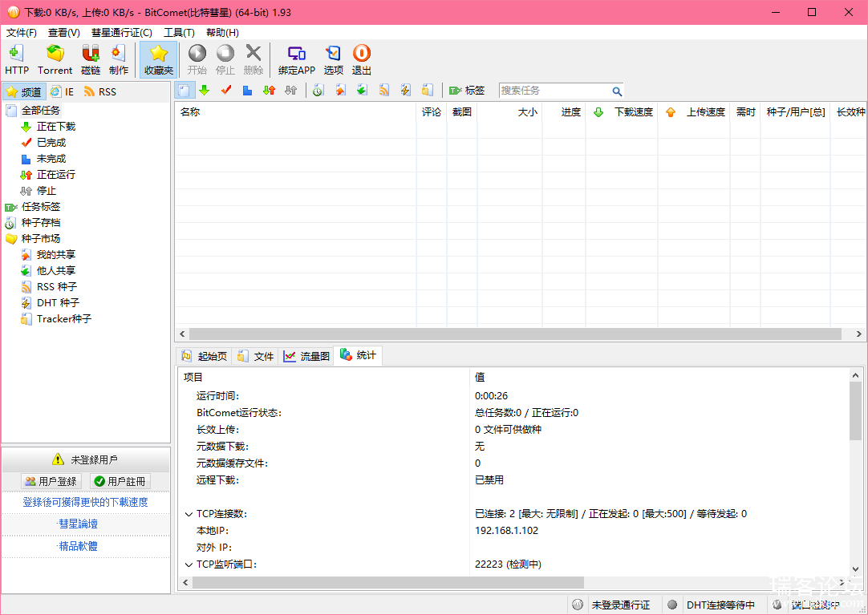
Task: Click the 停止 stop button in toolbar
Action: tap(225, 59)
